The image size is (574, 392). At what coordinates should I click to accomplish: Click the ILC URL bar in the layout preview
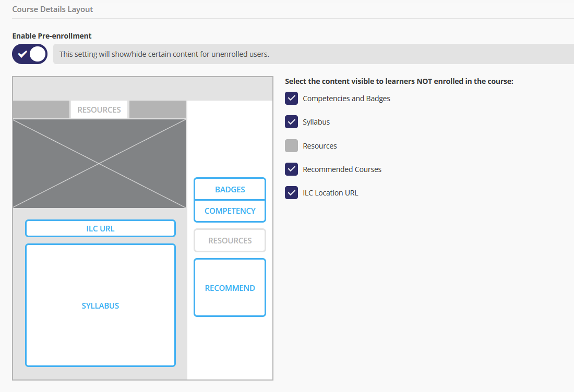pyautogui.click(x=100, y=228)
